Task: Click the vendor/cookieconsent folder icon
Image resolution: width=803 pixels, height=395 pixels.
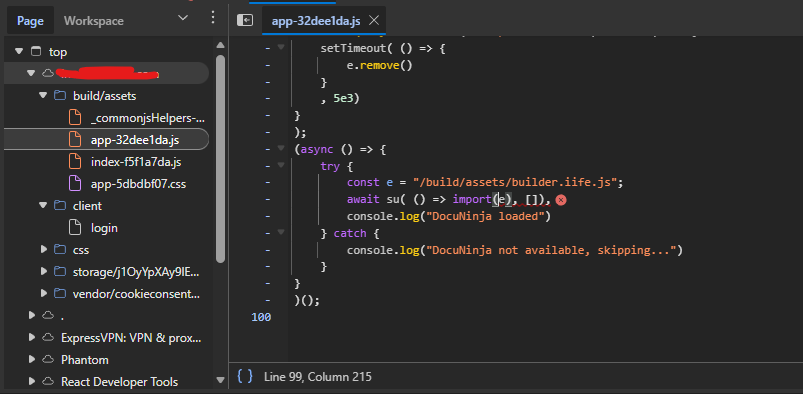Action: tap(60, 294)
